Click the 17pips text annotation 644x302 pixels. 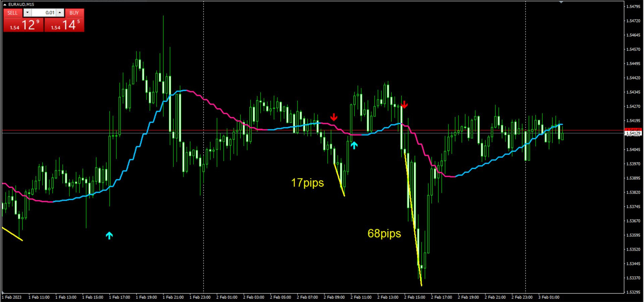pyautogui.click(x=308, y=183)
